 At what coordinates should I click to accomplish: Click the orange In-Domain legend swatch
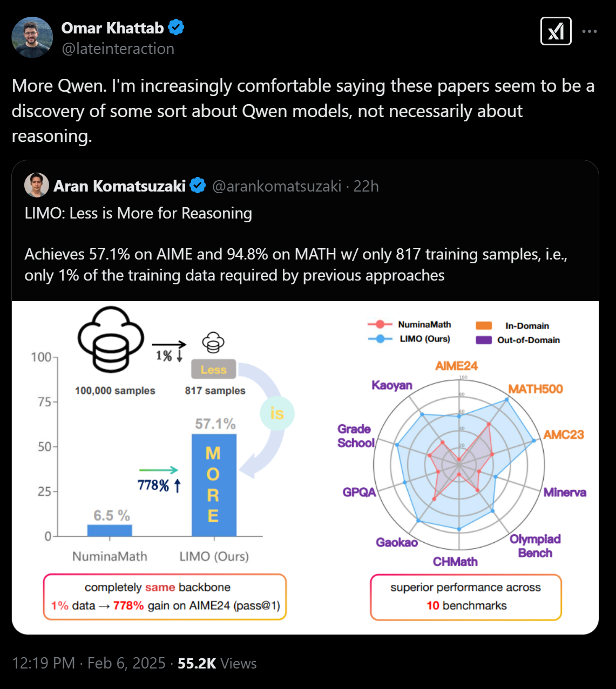484,325
